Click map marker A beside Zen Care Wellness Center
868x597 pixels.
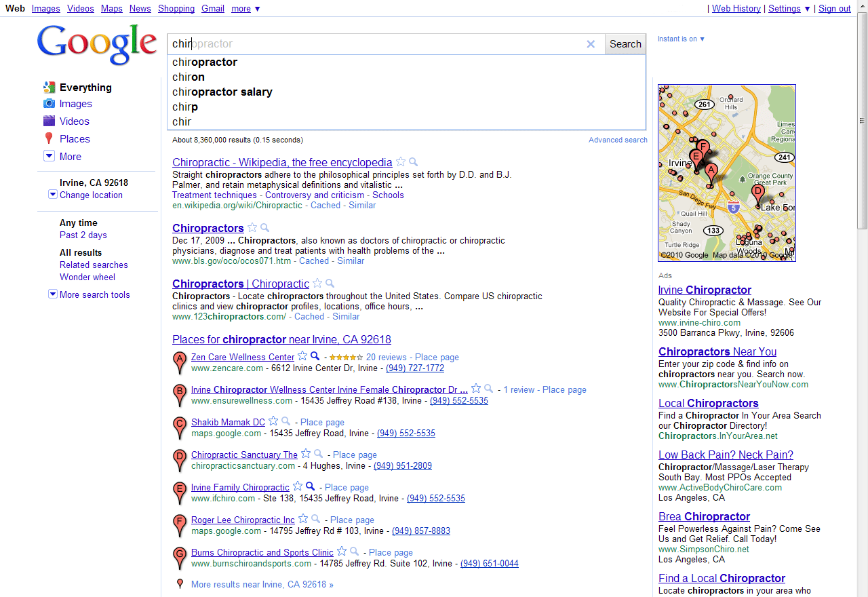180,362
